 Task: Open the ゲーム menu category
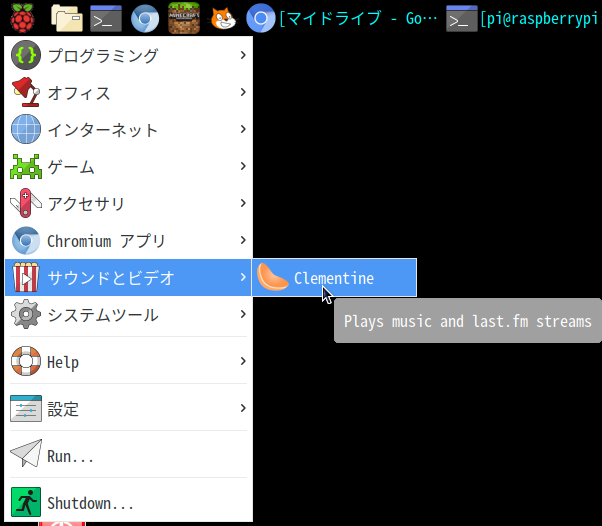point(129,166)
